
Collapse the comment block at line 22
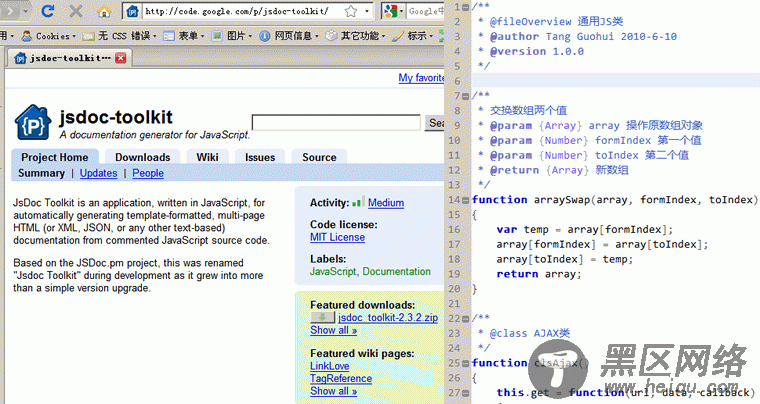coord(465,319)
